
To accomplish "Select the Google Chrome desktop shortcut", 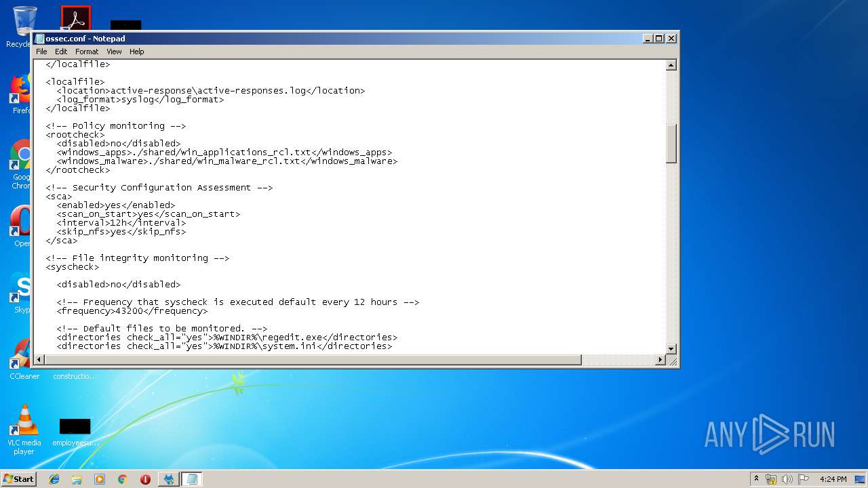I will coord(20,164).
